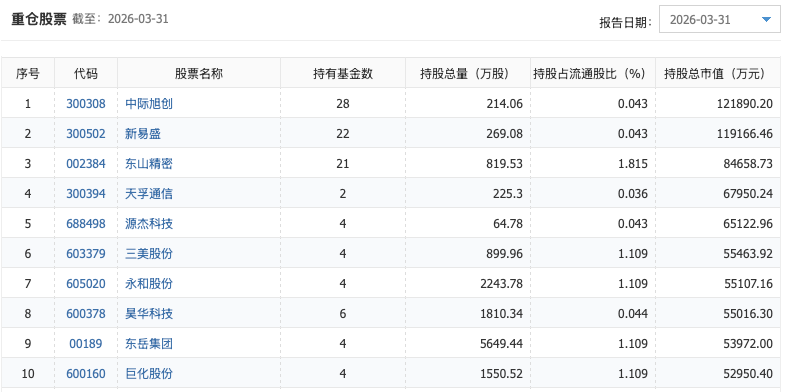Screen dimensions: 786x392
Task: Click the ratio value 1.815
Action: point(633,164)
